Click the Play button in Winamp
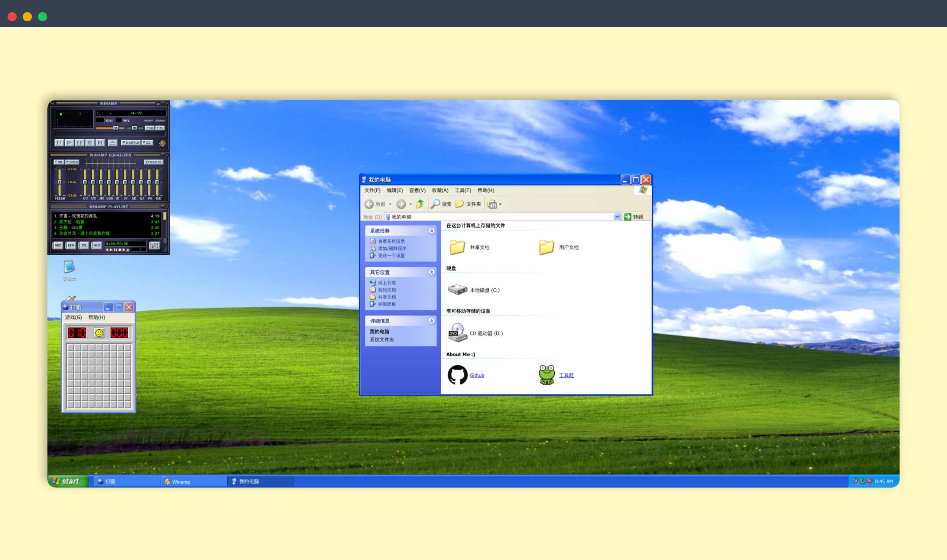This screenshot has width=947, height=560. 69,143
